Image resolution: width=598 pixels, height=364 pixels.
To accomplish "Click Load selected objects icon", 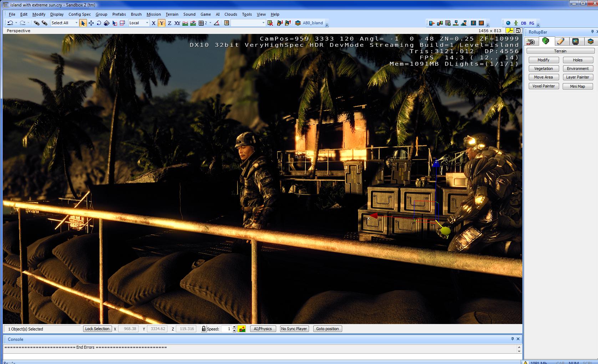I will [288, 23].
